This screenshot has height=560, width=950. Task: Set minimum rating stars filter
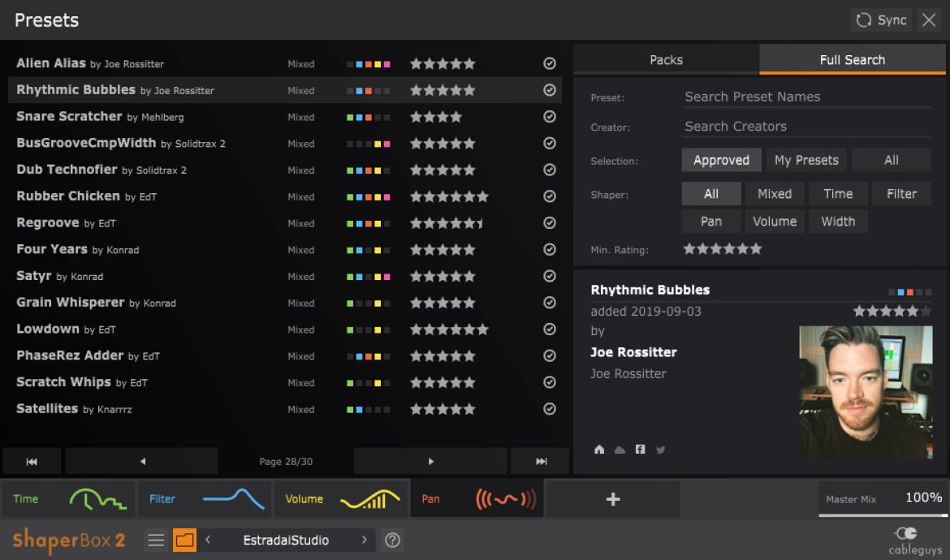722,249
